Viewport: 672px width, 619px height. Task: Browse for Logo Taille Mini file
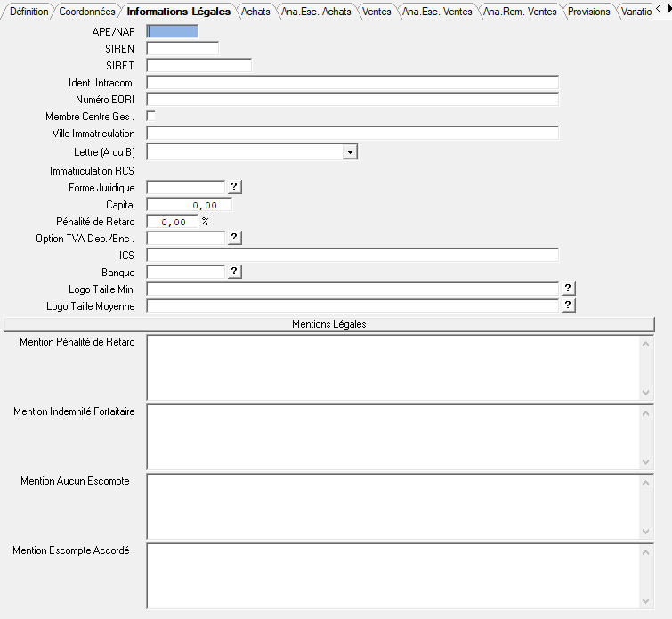tap(569, 289)
